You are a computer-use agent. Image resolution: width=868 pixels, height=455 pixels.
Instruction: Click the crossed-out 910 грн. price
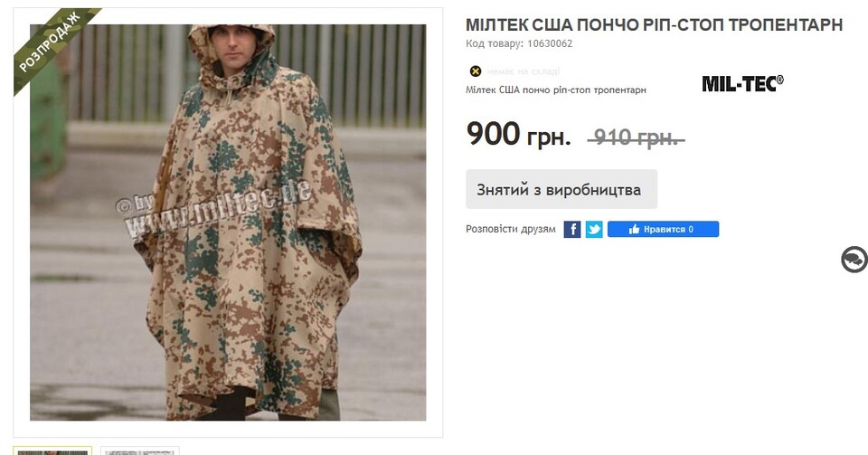pyautogui.click(x=636, y=137)
